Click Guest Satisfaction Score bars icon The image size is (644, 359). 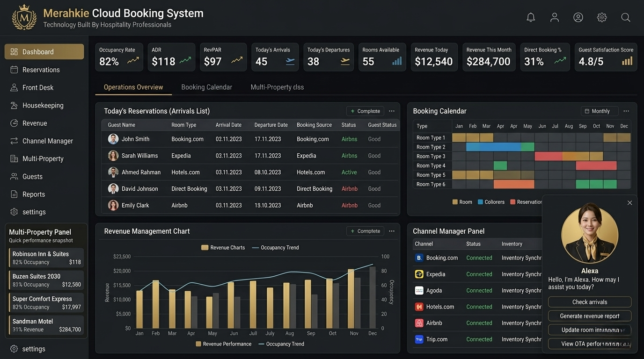(x=627, y=61)
